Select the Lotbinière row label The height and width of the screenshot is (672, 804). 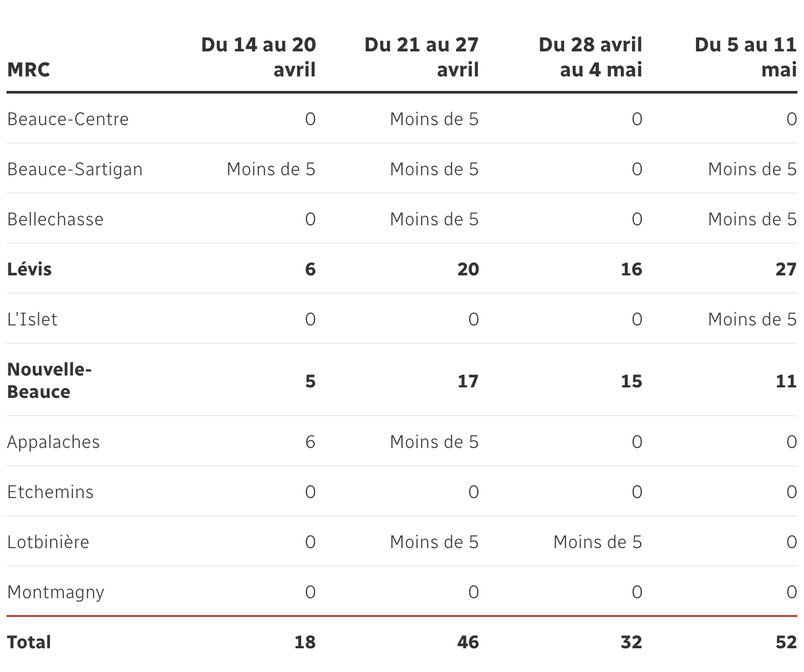48,542
